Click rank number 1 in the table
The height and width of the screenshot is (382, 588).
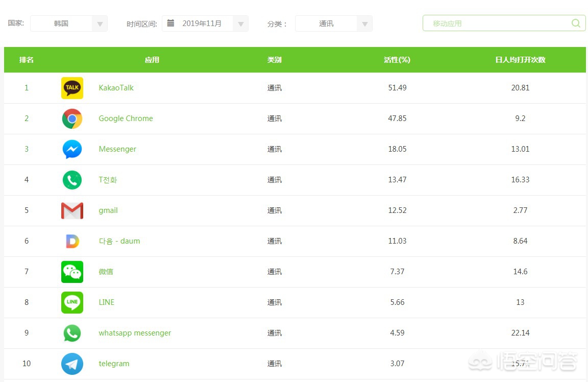point(26,88)
